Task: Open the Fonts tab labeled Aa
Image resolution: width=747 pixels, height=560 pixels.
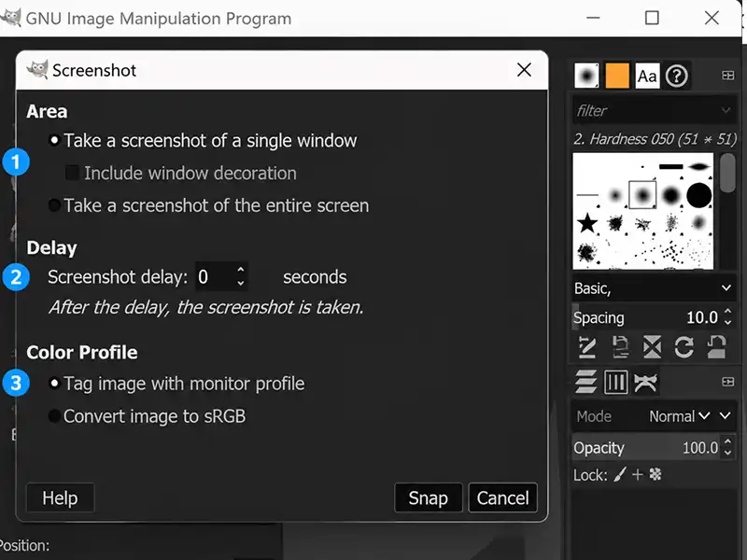Action: coord(647,76)
